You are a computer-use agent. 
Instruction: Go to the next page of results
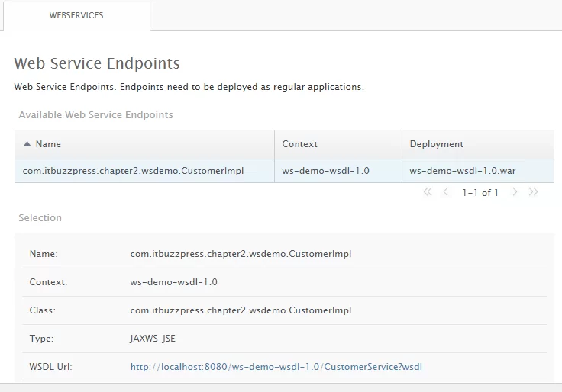point(515,192)
